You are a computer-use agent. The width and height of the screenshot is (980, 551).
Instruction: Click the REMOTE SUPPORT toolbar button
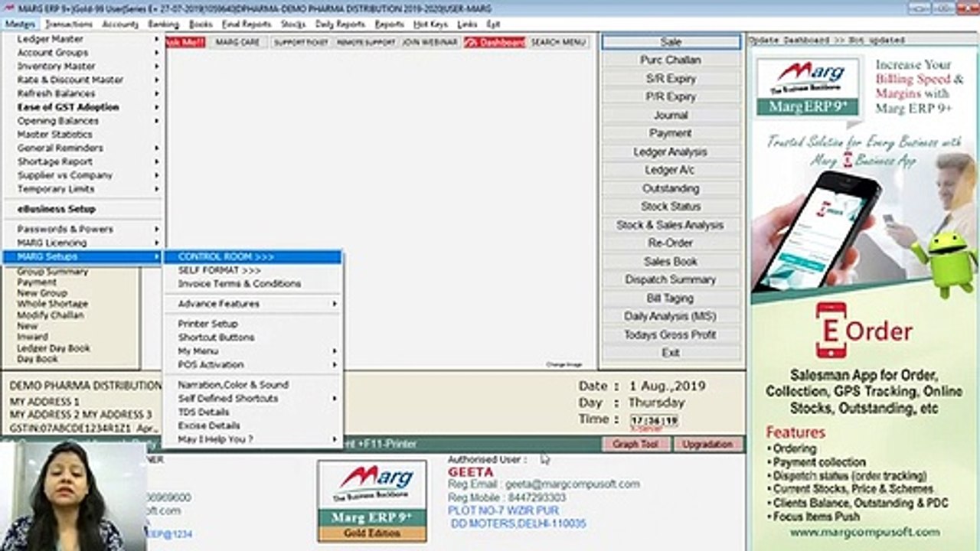click(x=366, y=42)
